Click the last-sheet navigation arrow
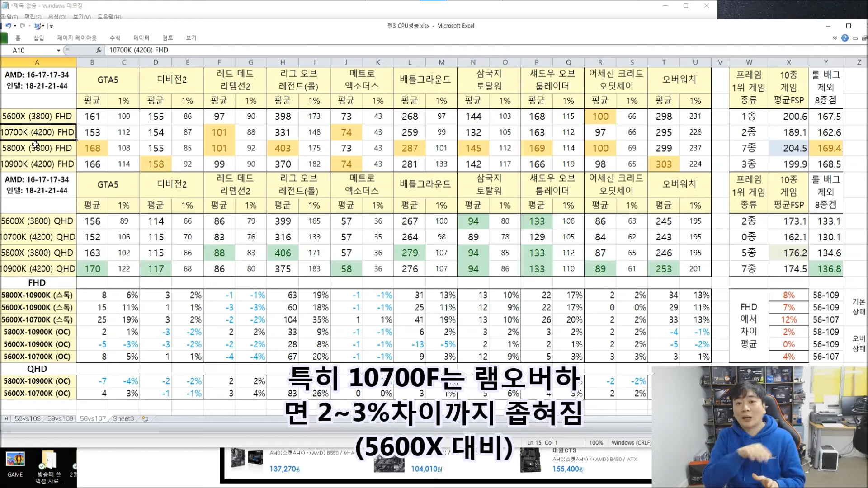Screen dimensions: 868x488 [6, 419]
